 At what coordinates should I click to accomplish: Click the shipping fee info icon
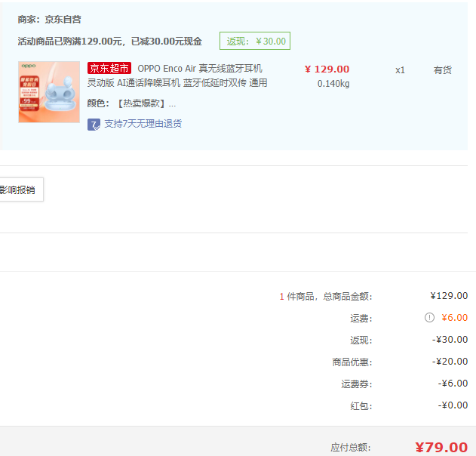(x=429, y=318)
